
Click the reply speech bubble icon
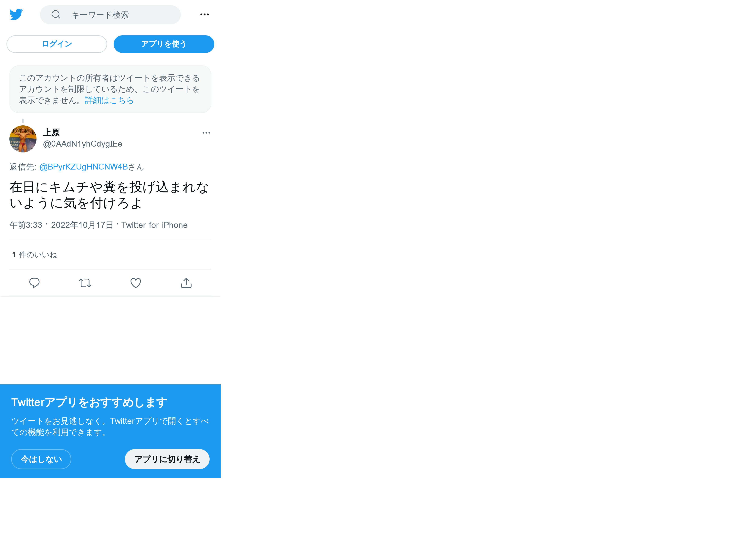click(x=35, y=283)
